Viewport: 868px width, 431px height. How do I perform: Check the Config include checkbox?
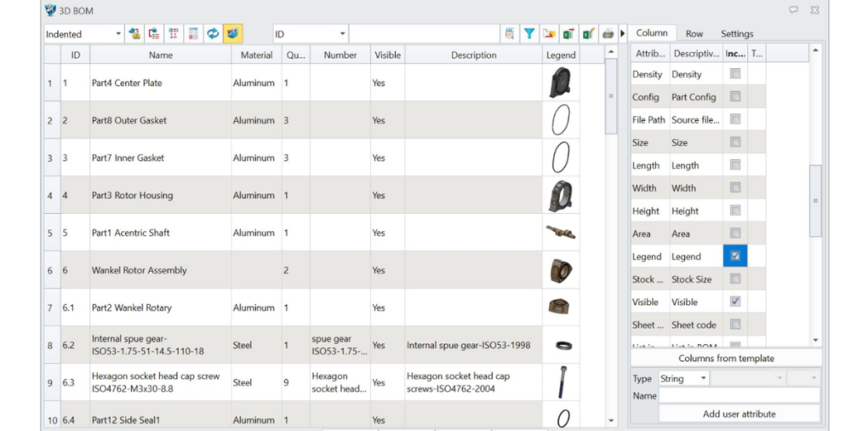point(735,96)
